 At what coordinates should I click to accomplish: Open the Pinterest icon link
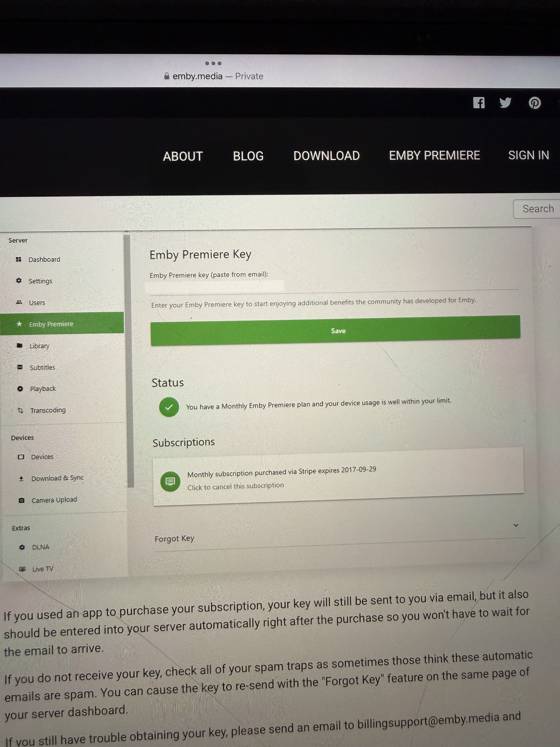click(x=534, y=103)
